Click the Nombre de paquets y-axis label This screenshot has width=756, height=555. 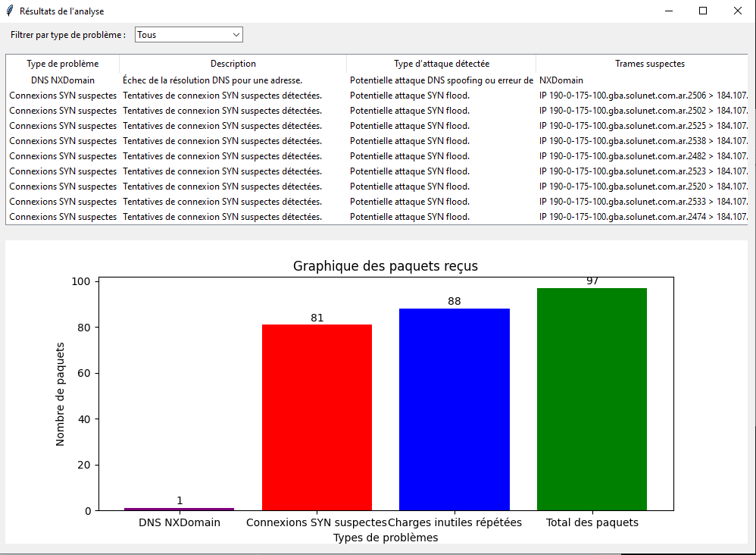pyautogui.click(x=60, y=394)
